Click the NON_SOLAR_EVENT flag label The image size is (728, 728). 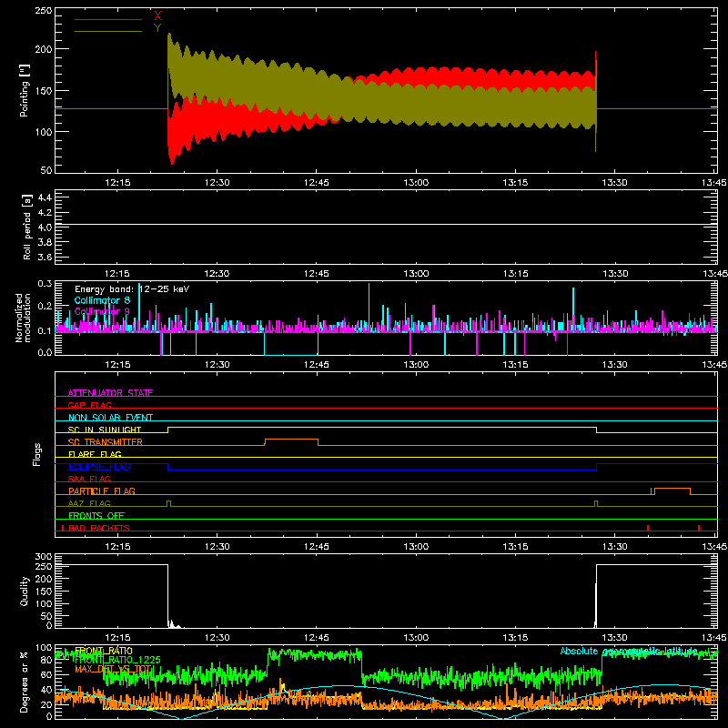110,418
